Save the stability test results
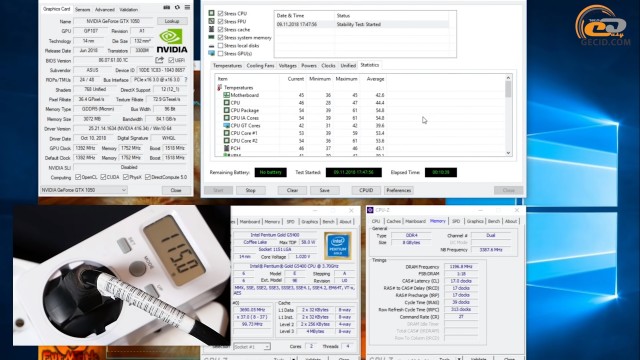Image resolution: width=640 pixels, height=360 pixels. 324,190
